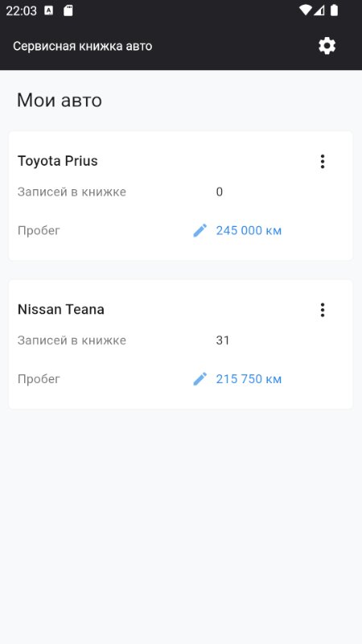This screenshot has width=362, height=644.
Task: Tap the Prius record count 0
Action: coord(220,192)
